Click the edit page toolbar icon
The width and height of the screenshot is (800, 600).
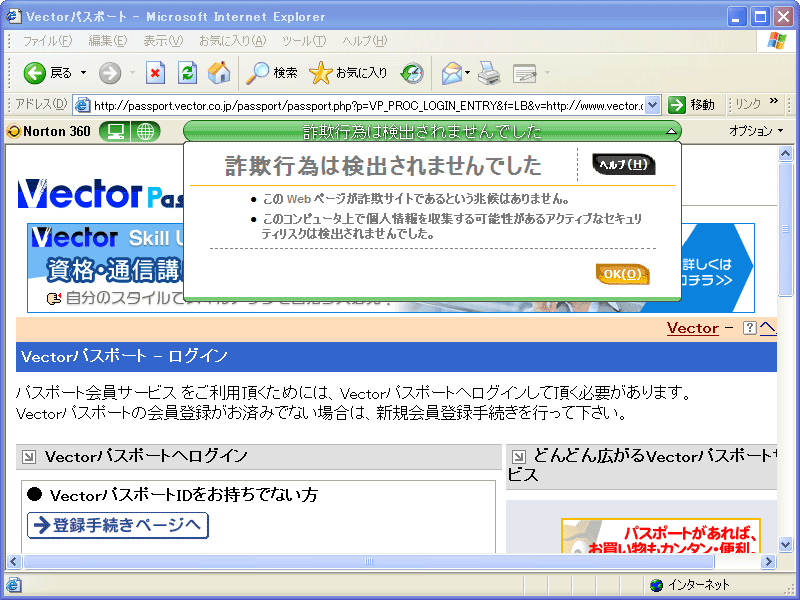point(525,73)
